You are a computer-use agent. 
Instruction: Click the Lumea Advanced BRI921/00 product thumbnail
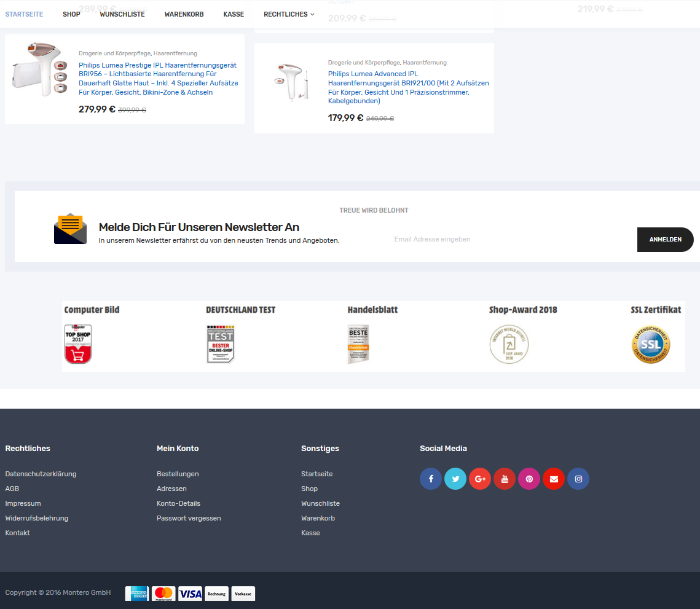pyautogui.click(x=291, y=82)
